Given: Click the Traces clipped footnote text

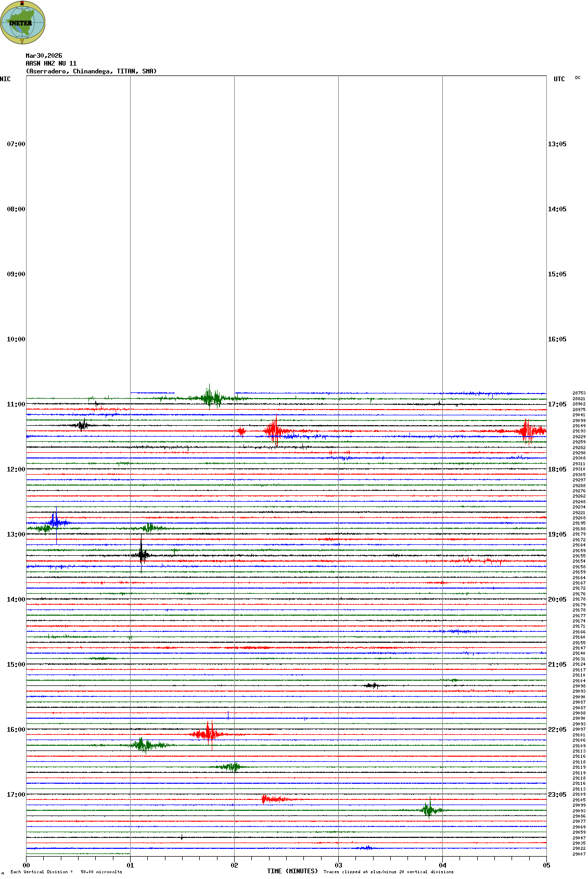Looking at the screenshot, I should [388, 872].
